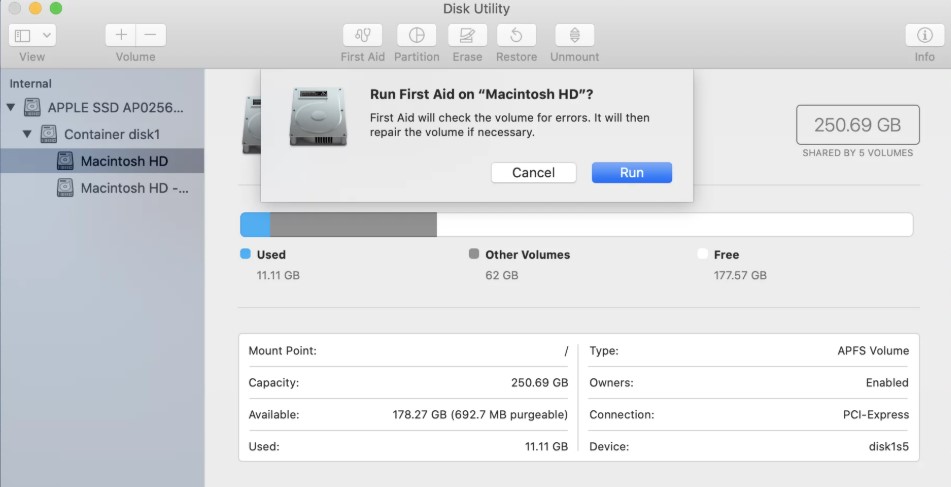
Task: Click the Owners Enabled value
Action: (887, 383)
